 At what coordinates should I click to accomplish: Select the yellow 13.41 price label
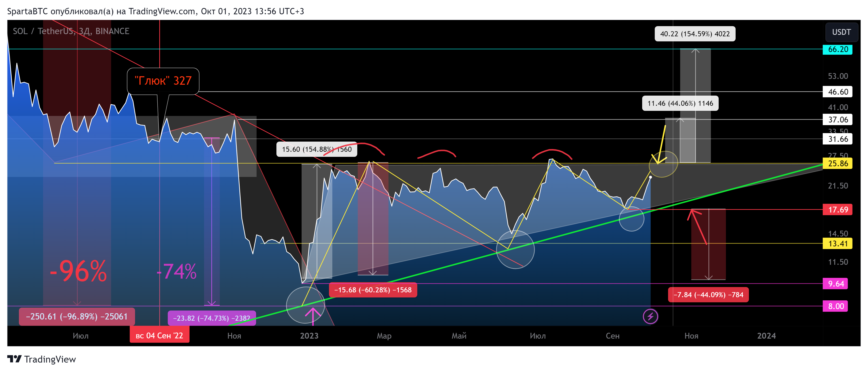click(837, 243)
